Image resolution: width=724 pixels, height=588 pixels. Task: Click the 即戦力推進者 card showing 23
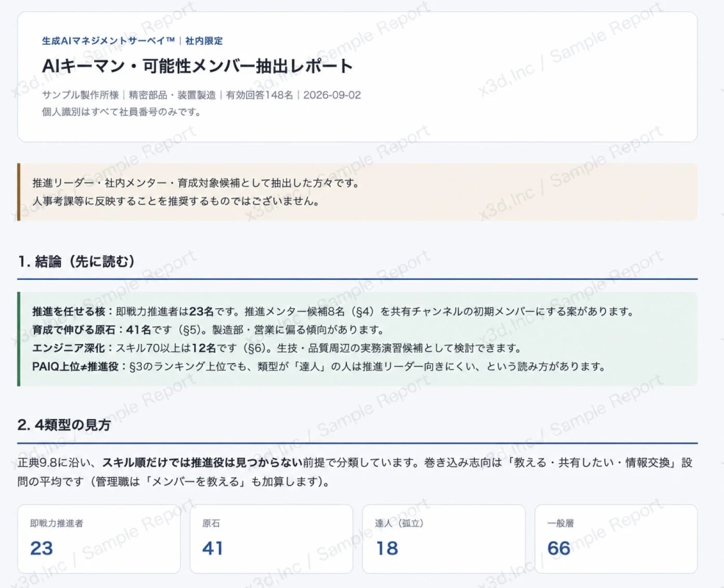(x=98, y=539)
